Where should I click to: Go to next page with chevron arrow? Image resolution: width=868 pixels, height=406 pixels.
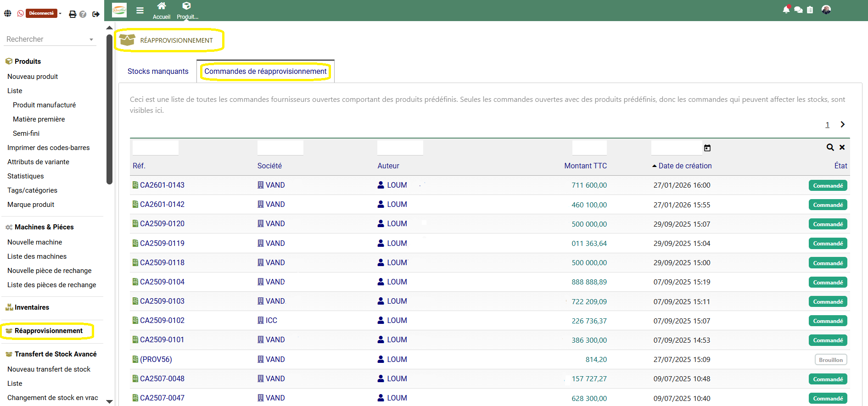tap(843, 124)
